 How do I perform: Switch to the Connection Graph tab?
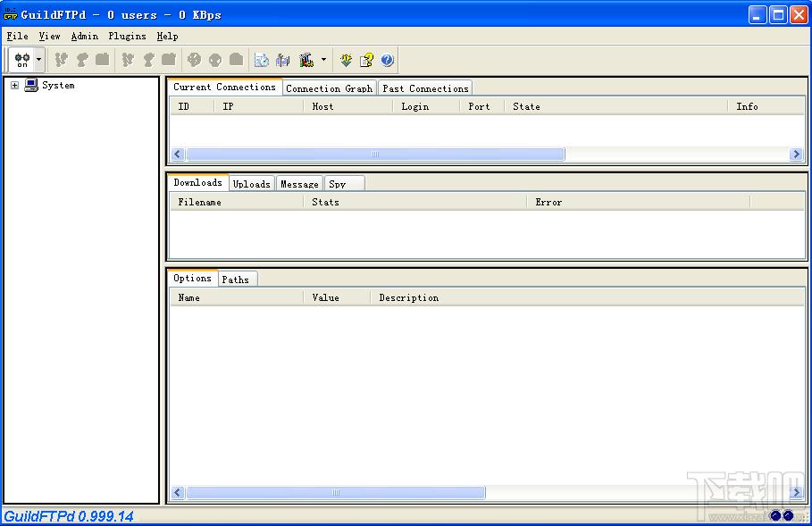[x=329, y=88]
